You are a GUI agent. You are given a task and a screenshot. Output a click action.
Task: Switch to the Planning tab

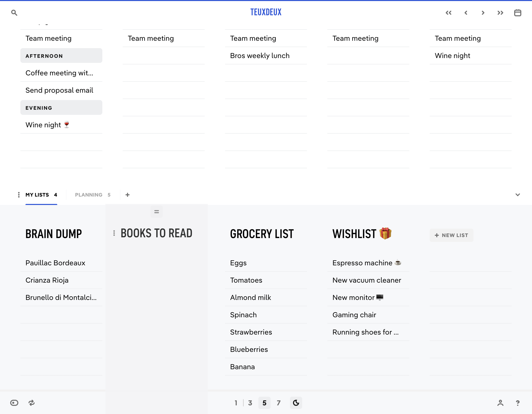[93, 195]
